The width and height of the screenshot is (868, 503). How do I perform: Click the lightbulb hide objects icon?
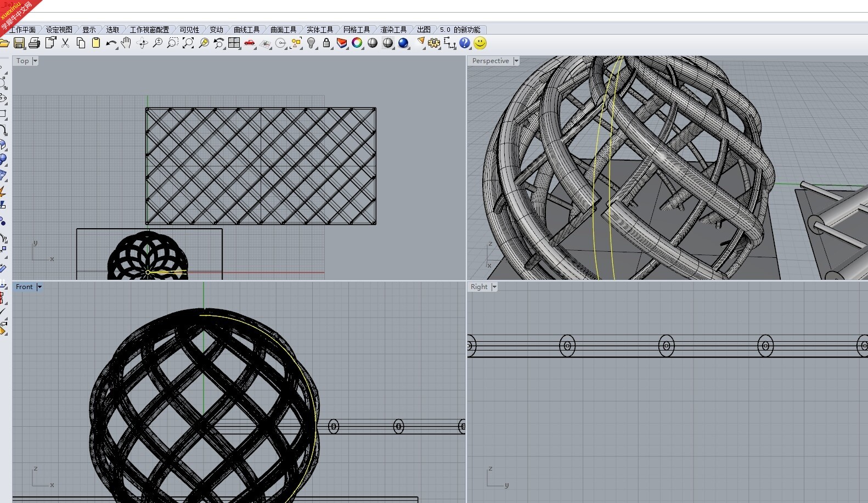coord(311,43)
